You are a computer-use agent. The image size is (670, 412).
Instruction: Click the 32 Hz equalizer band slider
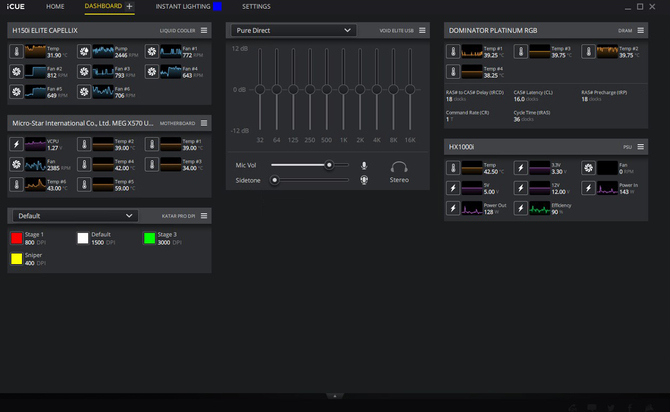click(x=260, y=89)
